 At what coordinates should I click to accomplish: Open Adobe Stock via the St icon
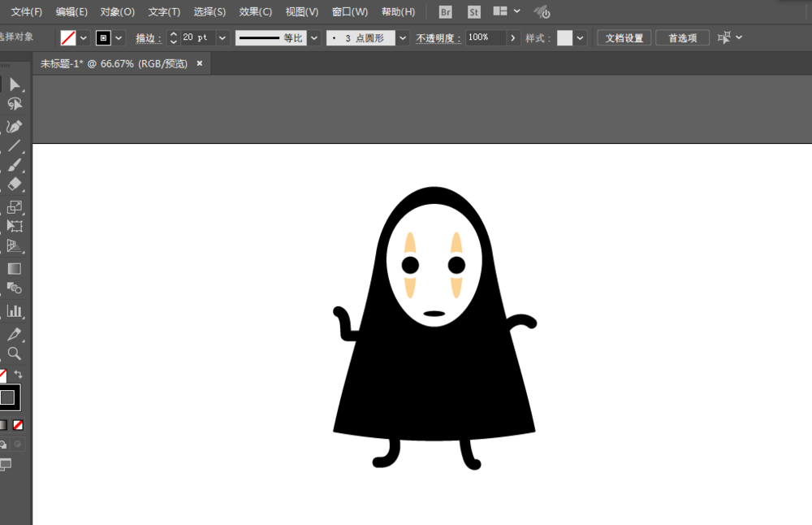pyautogui.click(x=474, y=12)
